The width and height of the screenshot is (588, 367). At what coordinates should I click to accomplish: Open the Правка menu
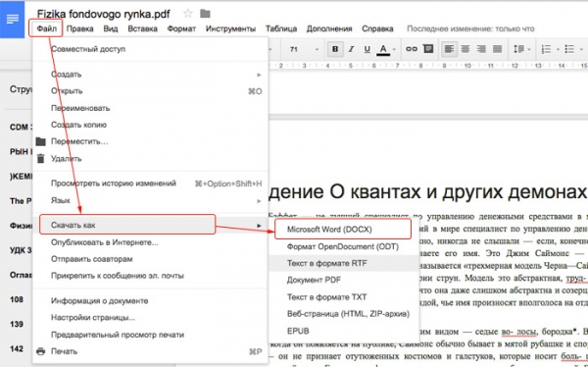tap(80, 28)
